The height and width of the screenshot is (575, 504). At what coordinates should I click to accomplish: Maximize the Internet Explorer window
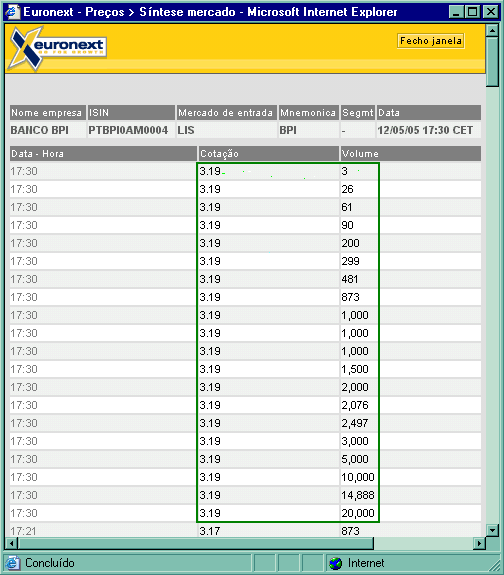click(x=472, y=12)
